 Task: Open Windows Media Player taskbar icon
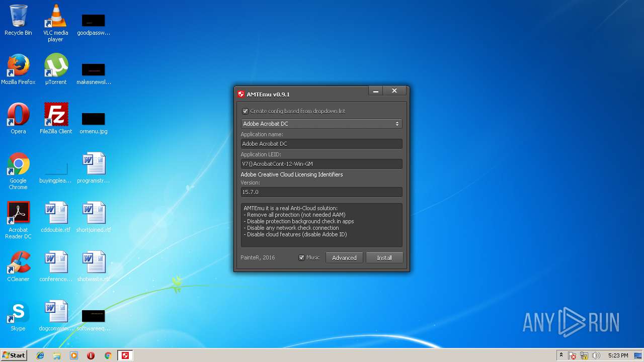pos(74,355)
